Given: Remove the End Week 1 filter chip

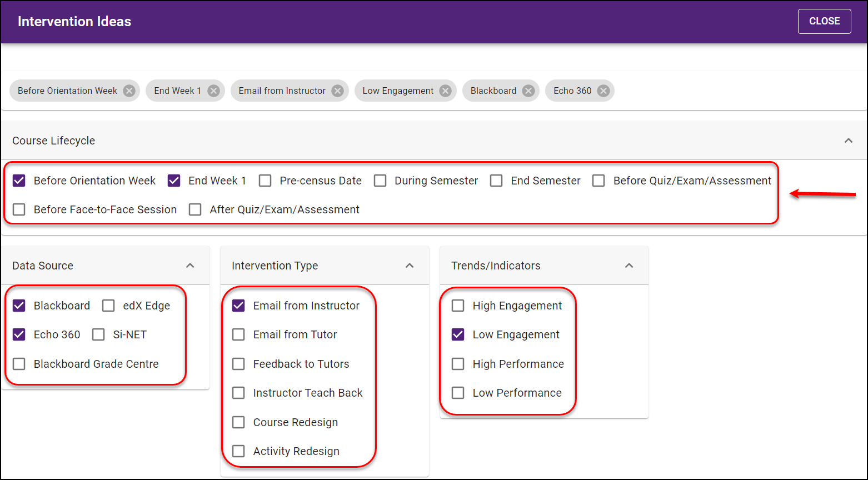Looking at the screenshot, I should [213, 91].
